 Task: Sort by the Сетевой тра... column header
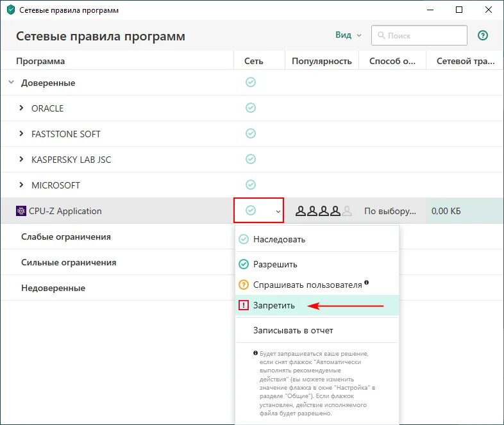[465, 61]
